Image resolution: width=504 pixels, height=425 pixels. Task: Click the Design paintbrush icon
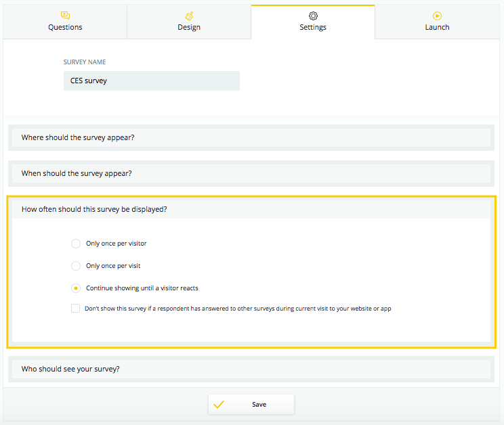pyautogui.click(x=189, y=16)
